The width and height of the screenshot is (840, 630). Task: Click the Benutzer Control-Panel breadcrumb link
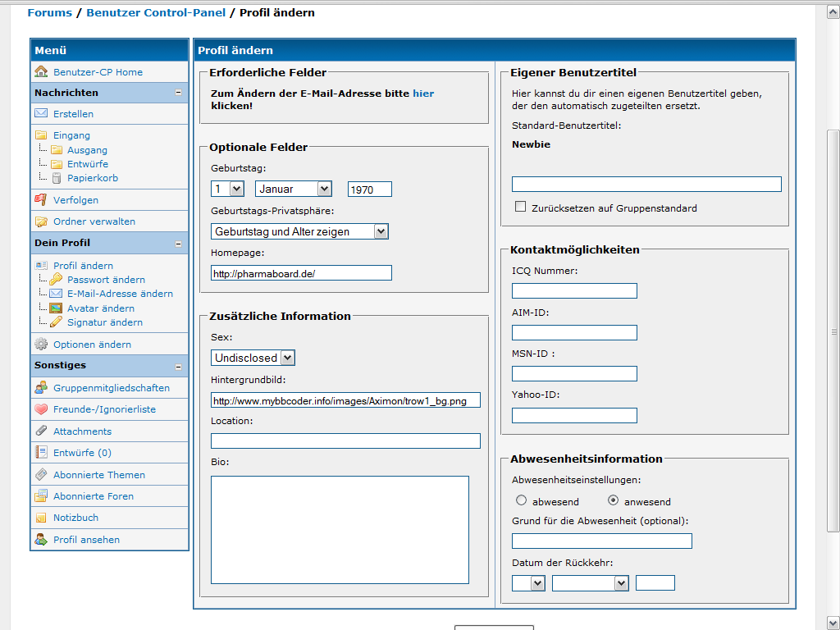pyautogui.click(x=156, y=12)
